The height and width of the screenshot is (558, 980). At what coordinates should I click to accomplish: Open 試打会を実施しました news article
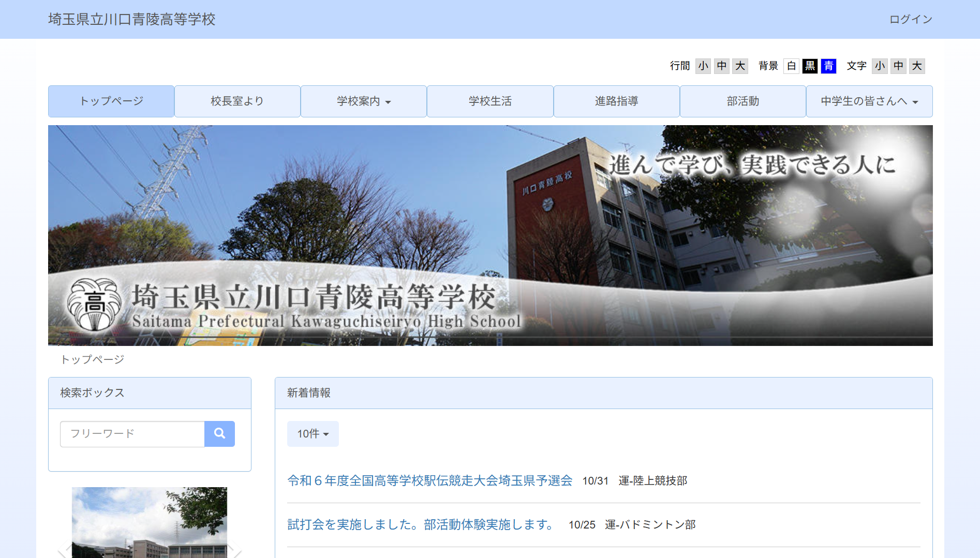point(421,524)
